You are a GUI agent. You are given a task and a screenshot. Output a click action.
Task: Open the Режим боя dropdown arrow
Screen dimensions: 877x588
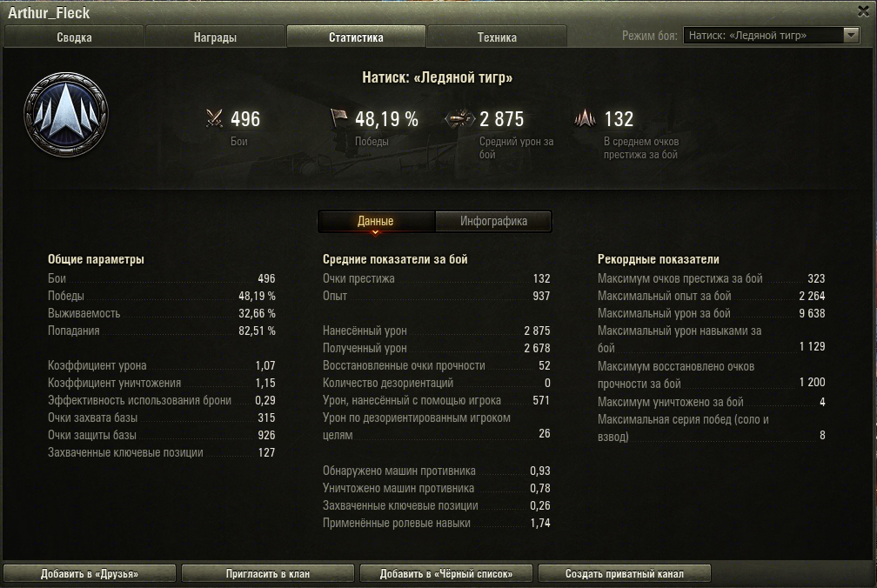coord(851,35)
